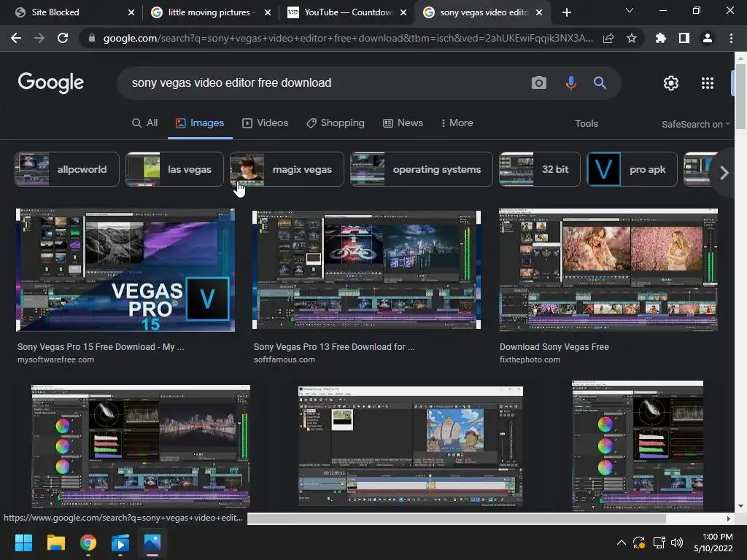Reload the page with the refresh icon
The image size is (747, 560).
63,38
